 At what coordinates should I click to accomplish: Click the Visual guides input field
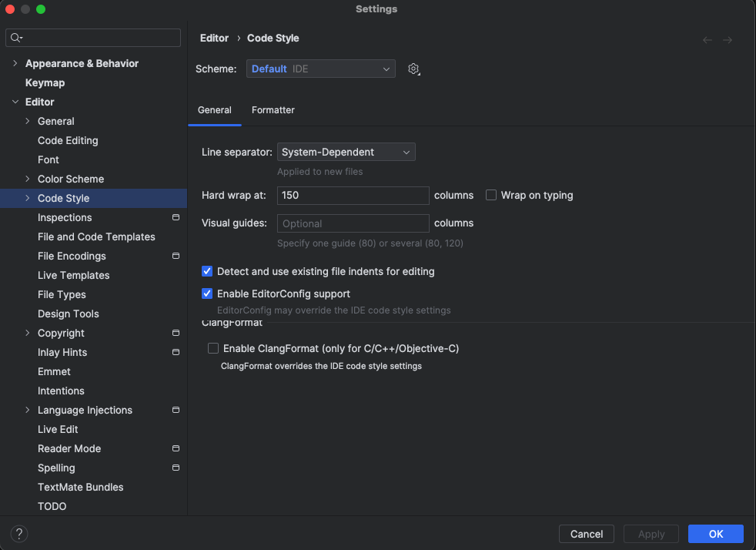pyautogui.click(x=353, y=223)
